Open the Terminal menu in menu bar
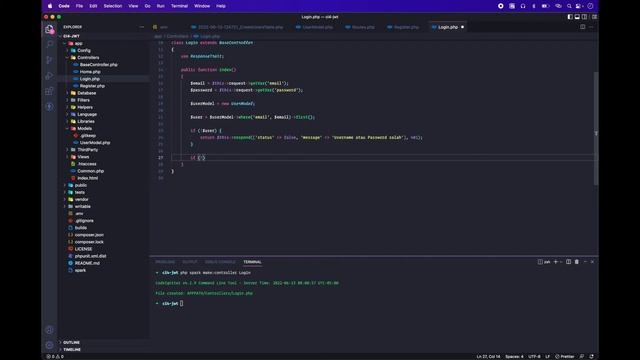The width and height of the screenshot is (640, 360). (x=179, y=6)
